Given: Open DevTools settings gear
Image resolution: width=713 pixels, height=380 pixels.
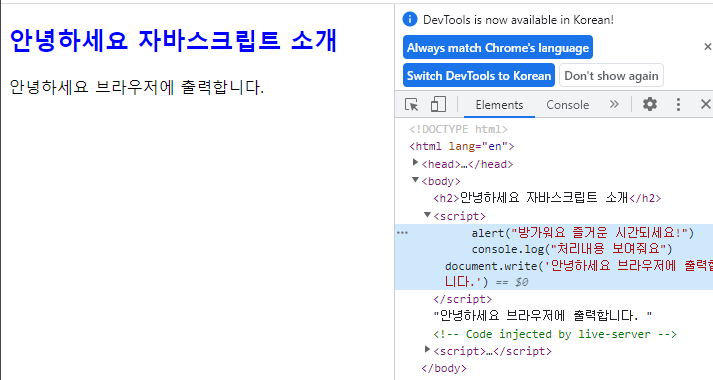Looking at the screenshot, I should [650, 105].
